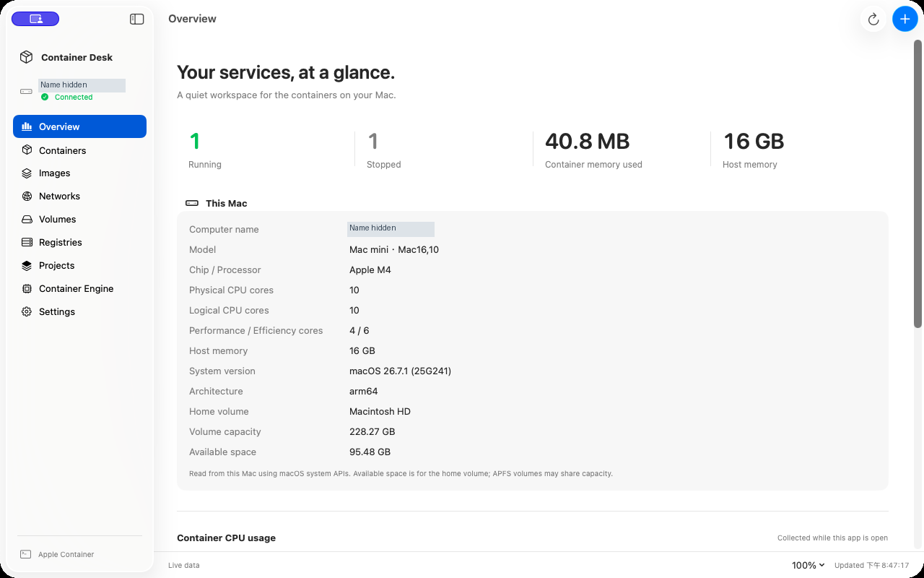
Task: Click the Apple Container footer label
Action: pyautogui.click(x=66, y=555)
